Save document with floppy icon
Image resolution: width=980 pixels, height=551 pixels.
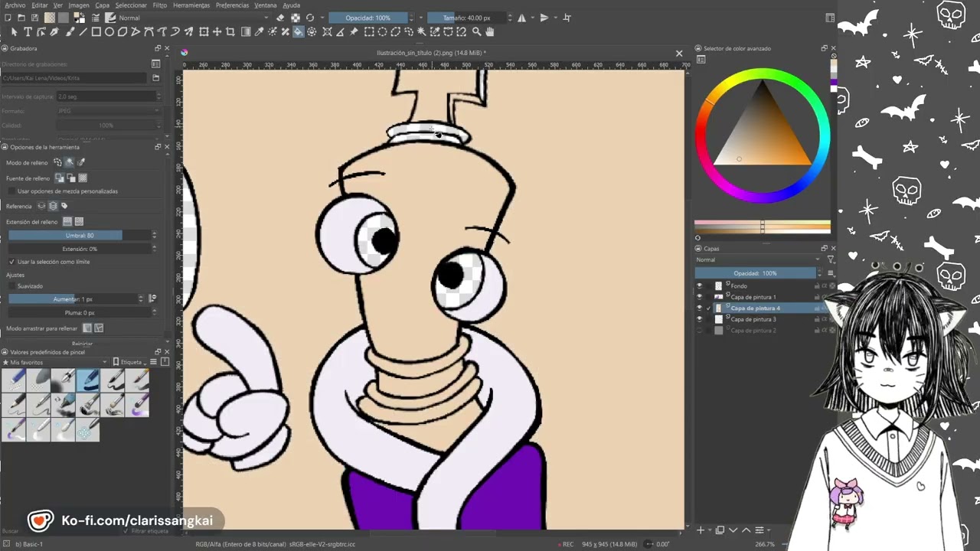pos(33,18)
